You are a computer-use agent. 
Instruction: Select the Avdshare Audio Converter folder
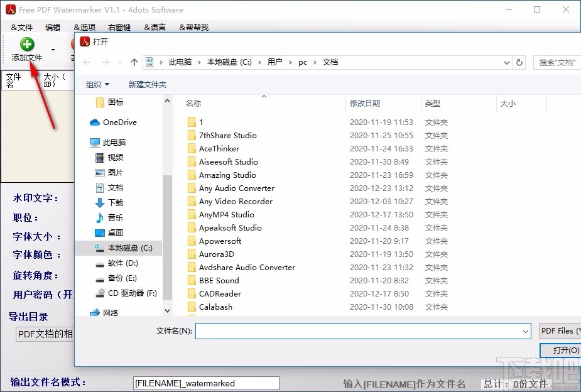pos(241,268)
